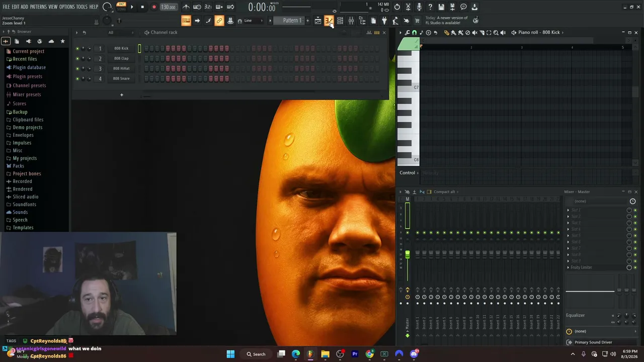The width and height of the screenshot is (644, 362).
Task: Toggle the Master track mute LED in Mixer
Action: coord(408,232)
